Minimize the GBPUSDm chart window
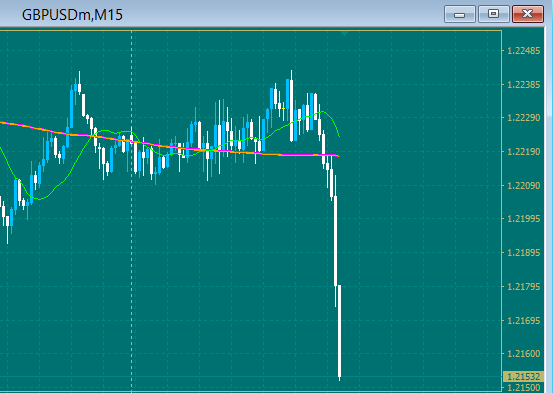Screen dimensions: 553x393 coord(460,14)
